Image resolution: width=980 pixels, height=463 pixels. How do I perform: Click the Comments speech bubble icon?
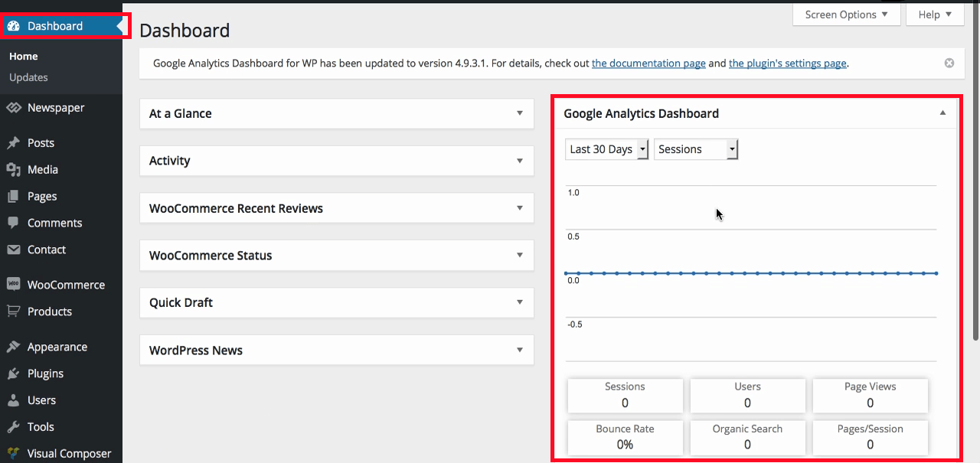[13, 223]
